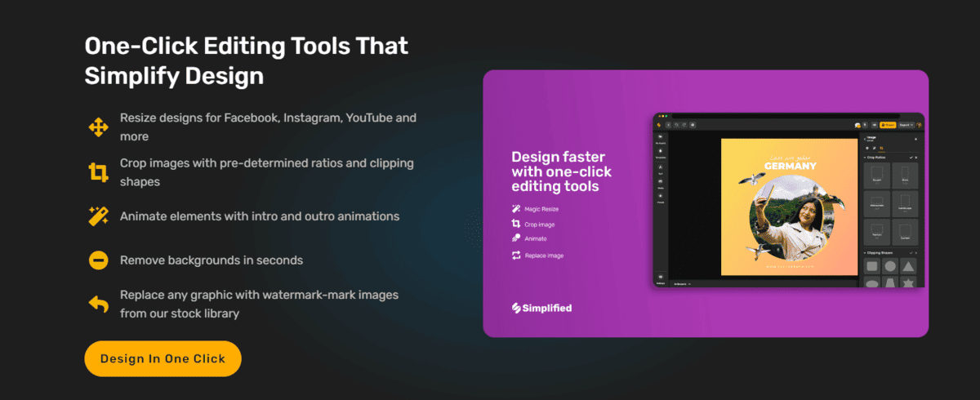Select the orange crop icon in feature list
The width and height of the screenshot is (980, 400).
coord(98,171)
